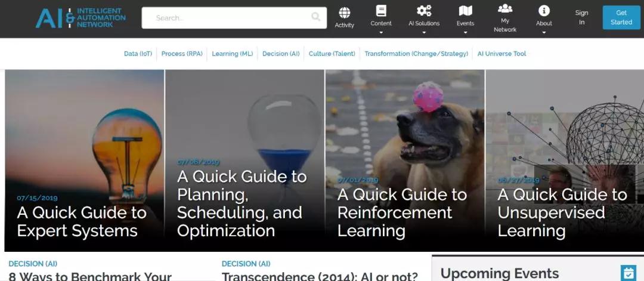Click the AI Solutions gears icon
Screen dimensions: 644x281
point(424,11)
